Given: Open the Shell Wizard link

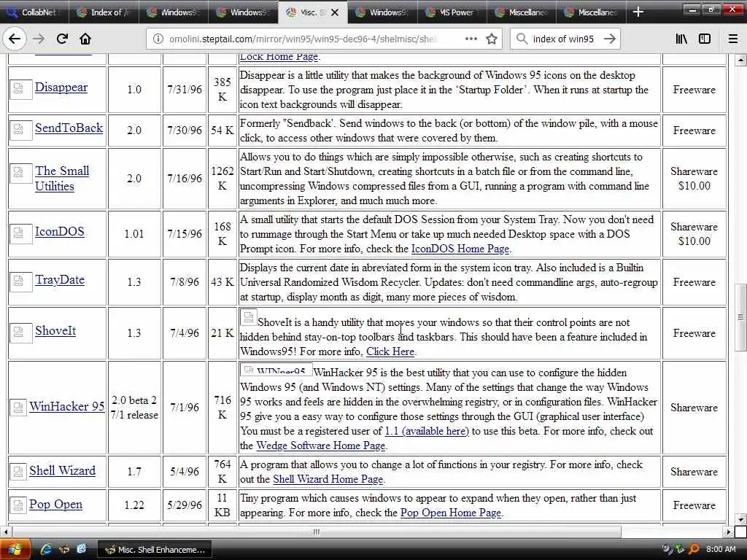Looking at the screenshot, I should 63,470.
